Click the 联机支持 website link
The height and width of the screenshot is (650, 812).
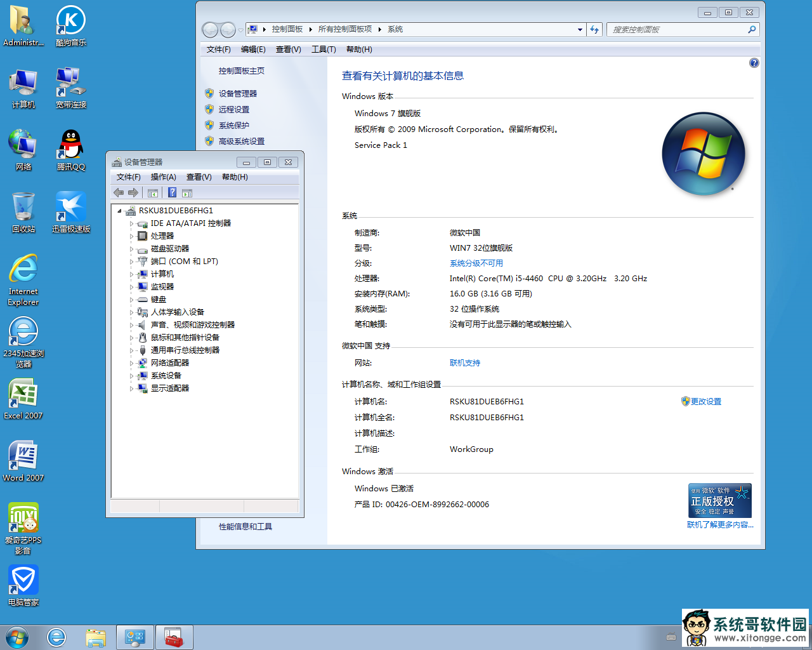point(465,363)
